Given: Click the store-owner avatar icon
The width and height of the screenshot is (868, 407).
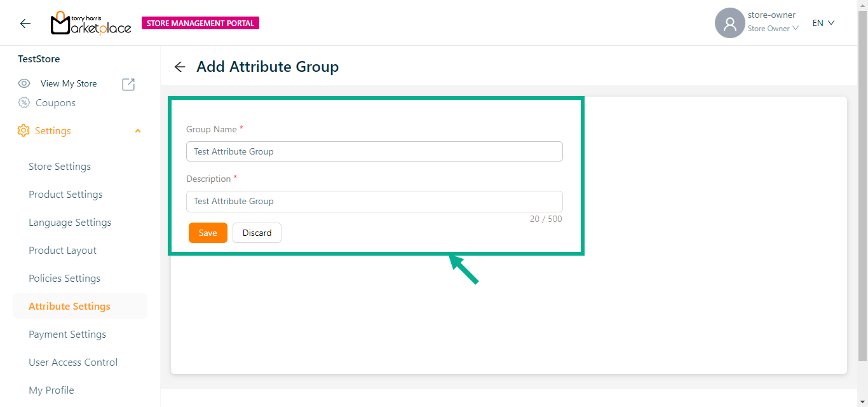Looking at the screenshot, I should 729,24.
